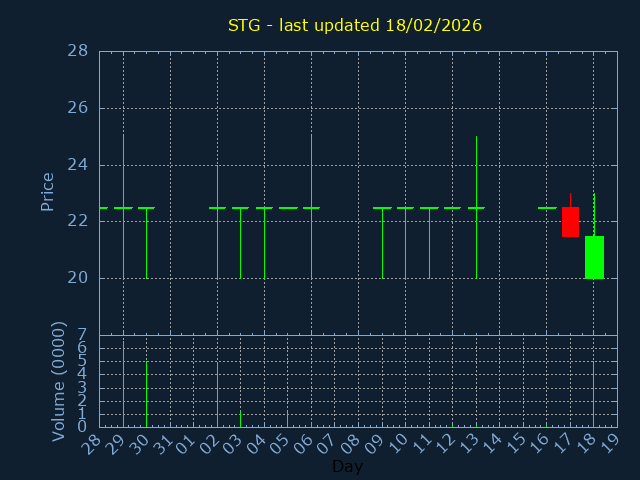Click the doji candle on day 16
The width and height of the screenshot is (640, 480).
[x=547, y=208]
